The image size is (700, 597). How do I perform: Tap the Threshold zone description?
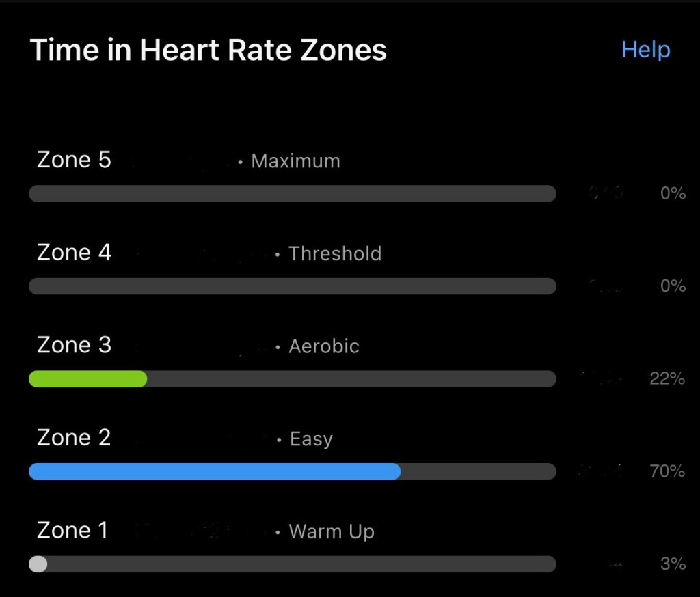pos(334,253)
